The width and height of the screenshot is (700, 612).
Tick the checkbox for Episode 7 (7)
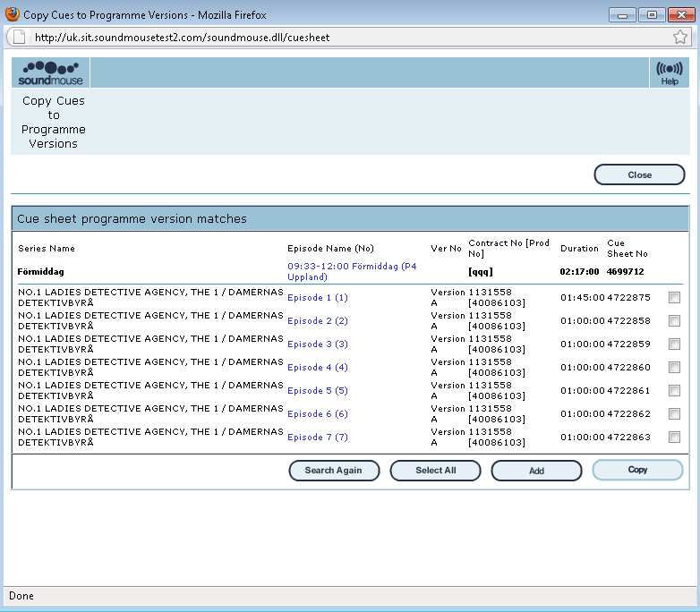point(674,437)
